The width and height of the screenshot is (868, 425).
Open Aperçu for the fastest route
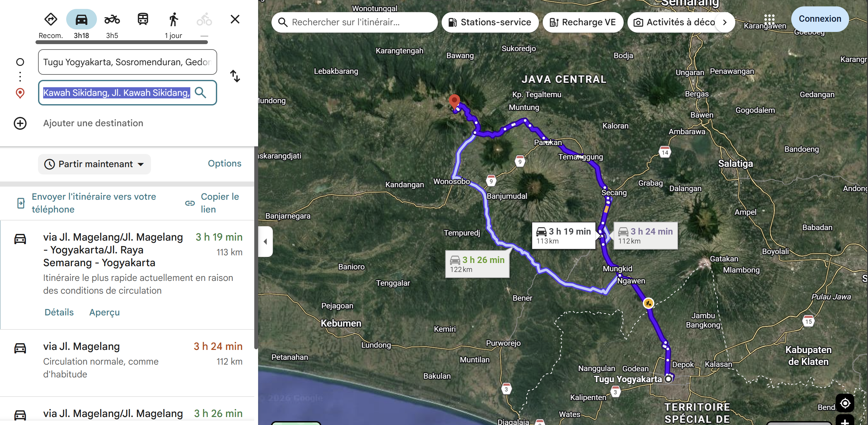pyautogui.click(x=105, y=312)
